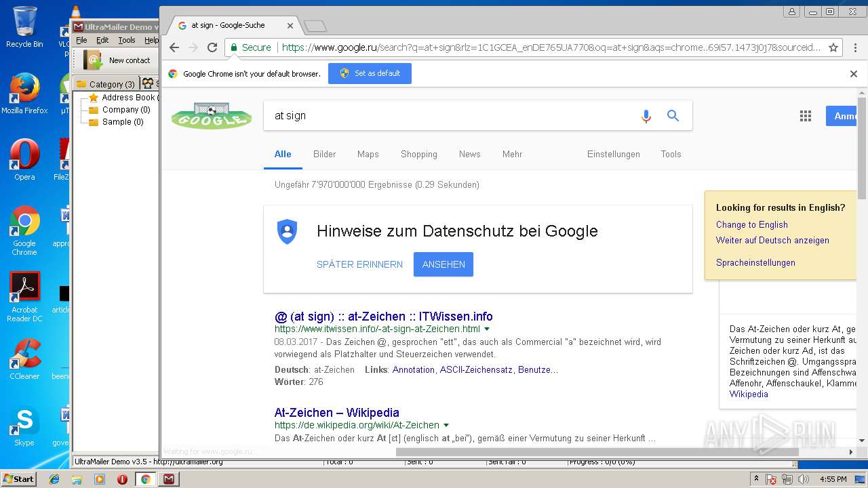Open Wikipedia link in knowledge panel
The height and width of the screenshot is (488, 868).
[749, 394]
